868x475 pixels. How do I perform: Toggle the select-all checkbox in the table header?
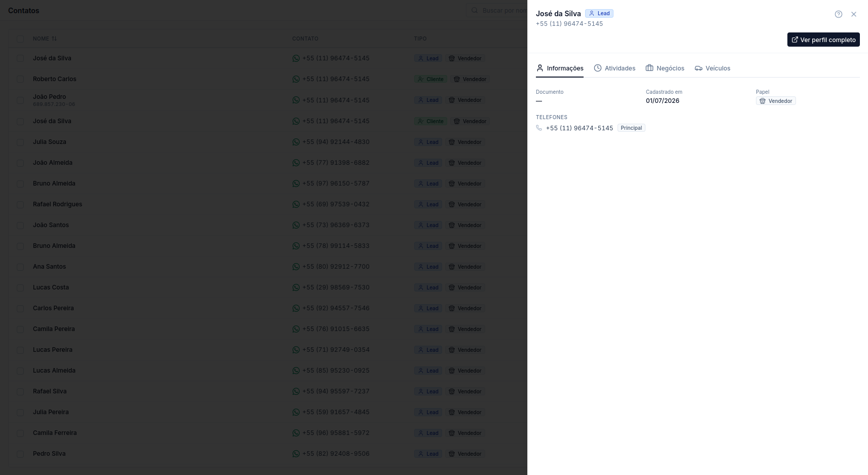[20, 39]
